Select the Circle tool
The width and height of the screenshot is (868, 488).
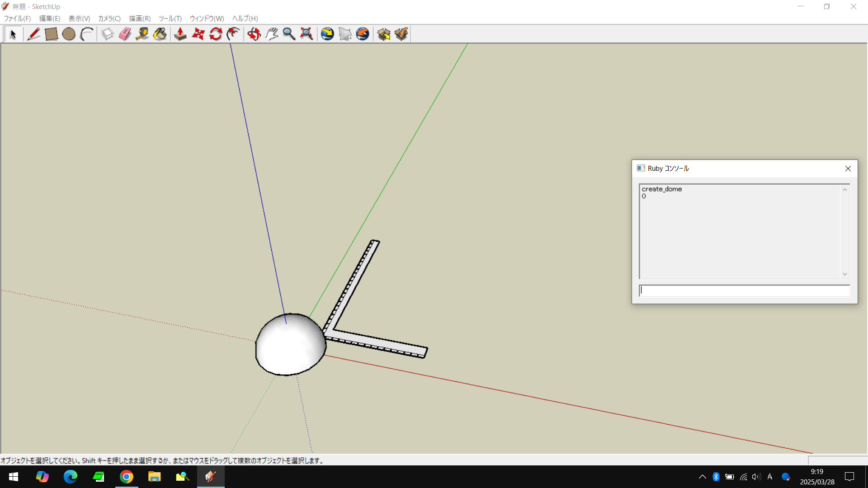[x=69, y=34]
